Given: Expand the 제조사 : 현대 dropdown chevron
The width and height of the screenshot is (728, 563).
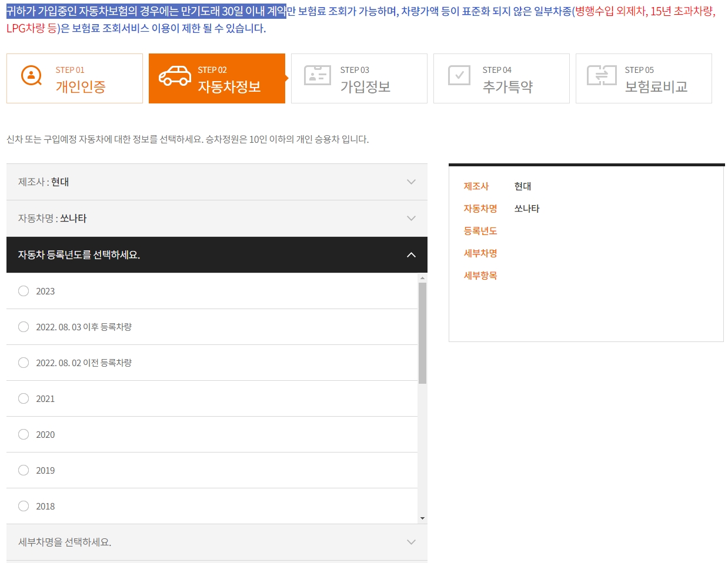Looking at the screenshot, I should (x=411, y=182).
